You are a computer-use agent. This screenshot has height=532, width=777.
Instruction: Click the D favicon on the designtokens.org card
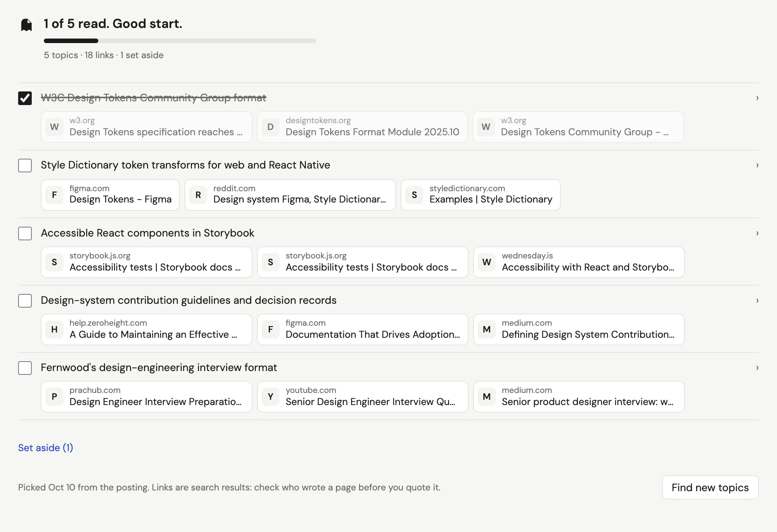(271, 127)
